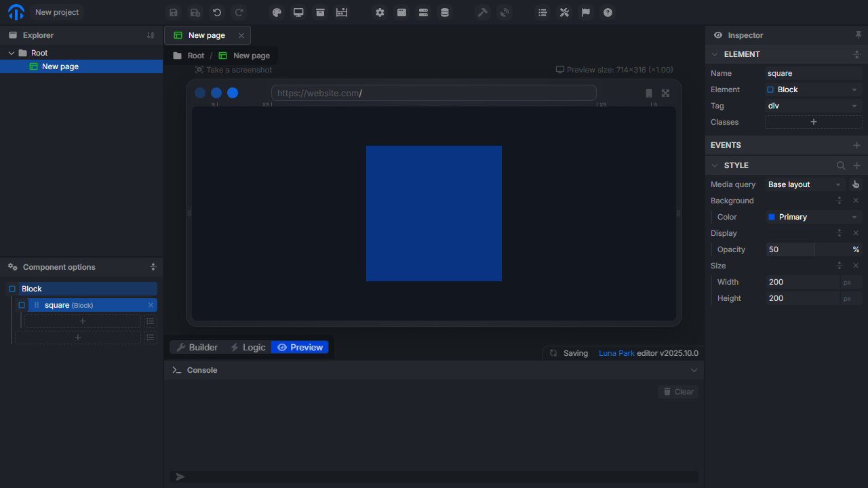868x488 pixels.
Task: Open the Luna Park link
Action: 616,353
